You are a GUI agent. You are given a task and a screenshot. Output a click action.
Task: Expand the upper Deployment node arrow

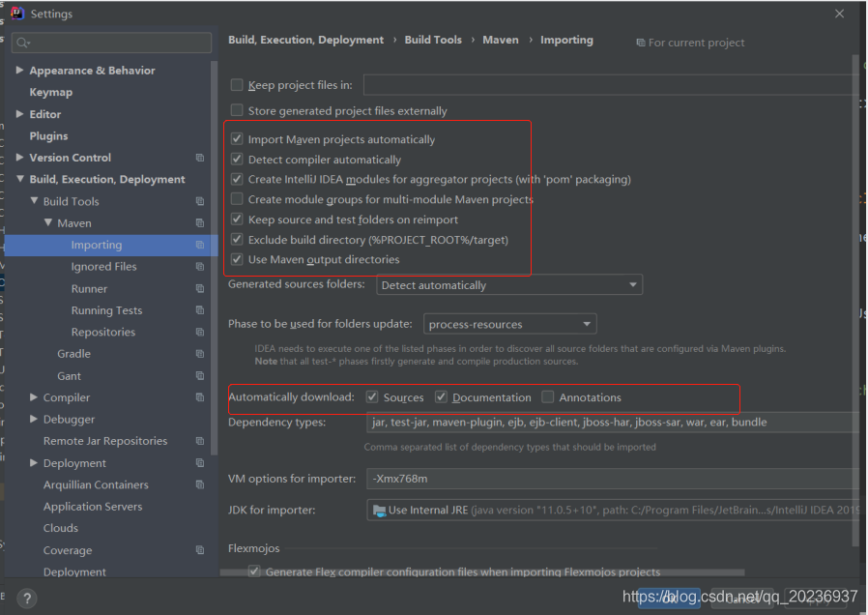coord(34,462)
